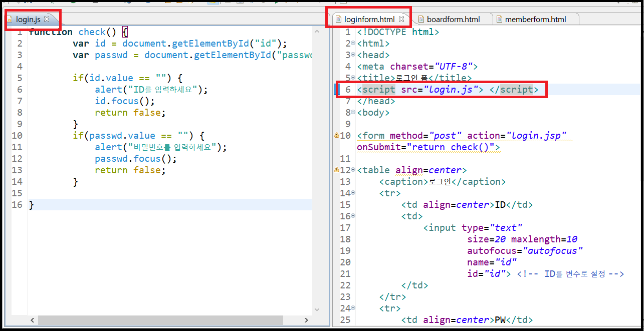The height and width of the screenshot is (331, 644).
Task: Switch to the login.js tab
Action: 28,20
